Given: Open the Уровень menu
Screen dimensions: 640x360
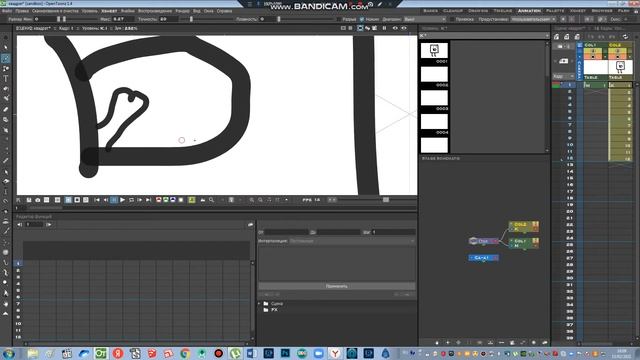Looking at the screenshot, I should 89,11.
